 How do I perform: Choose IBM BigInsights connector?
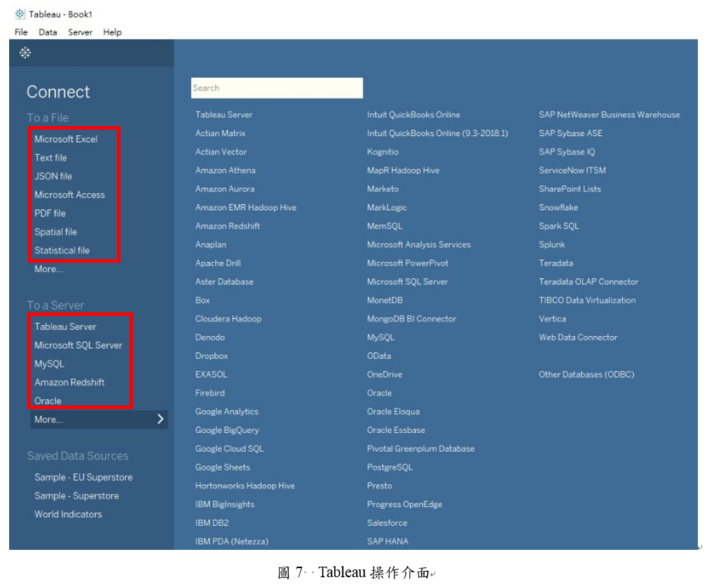click(x=225, y=504)
